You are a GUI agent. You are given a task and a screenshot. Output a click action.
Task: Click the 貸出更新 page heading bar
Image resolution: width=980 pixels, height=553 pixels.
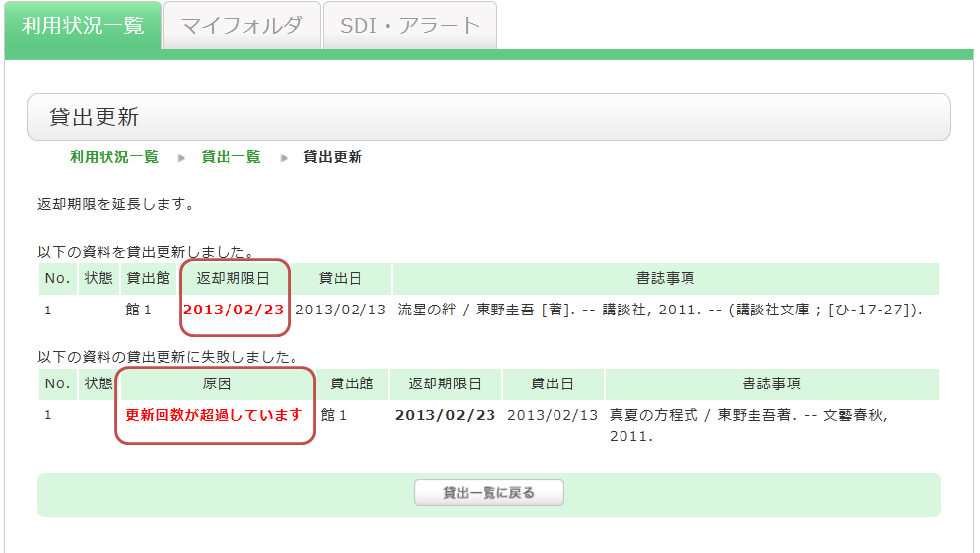[x=489, y=117]
